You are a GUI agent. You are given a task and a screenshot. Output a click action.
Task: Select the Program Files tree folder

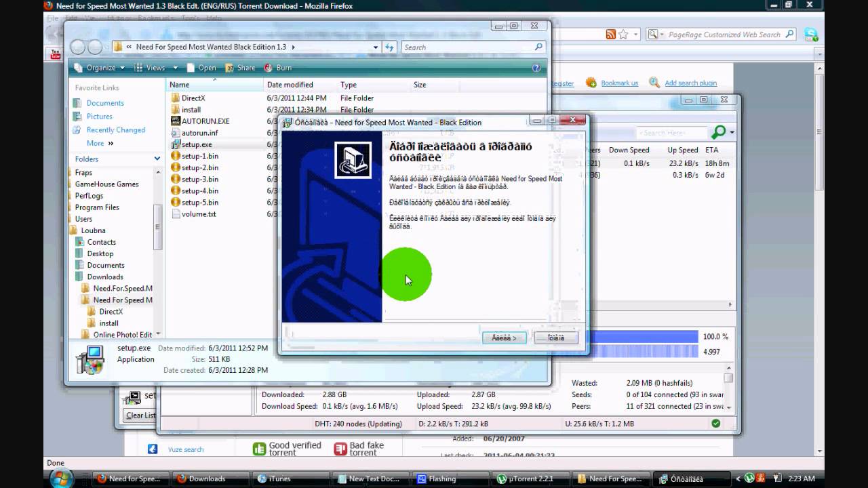(x=97, y=207)
